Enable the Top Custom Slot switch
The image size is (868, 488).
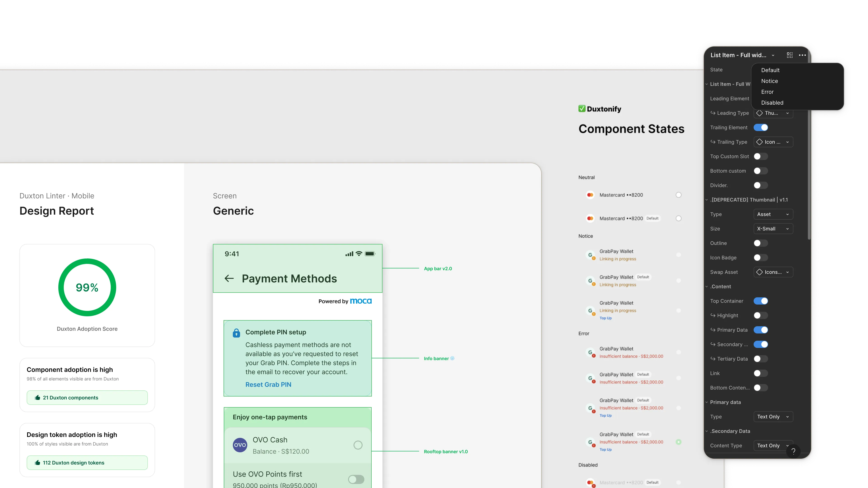pyautogui.click(x=761, y=156)
